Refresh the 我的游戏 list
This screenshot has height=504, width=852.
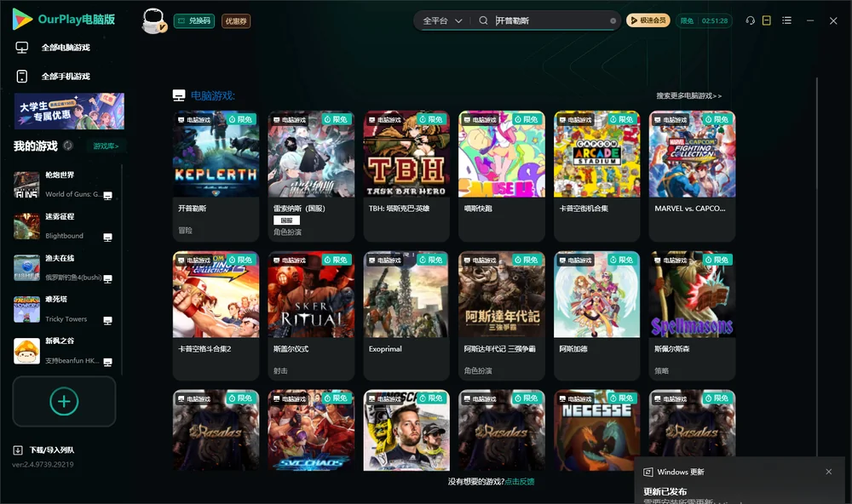click(68, 146)
